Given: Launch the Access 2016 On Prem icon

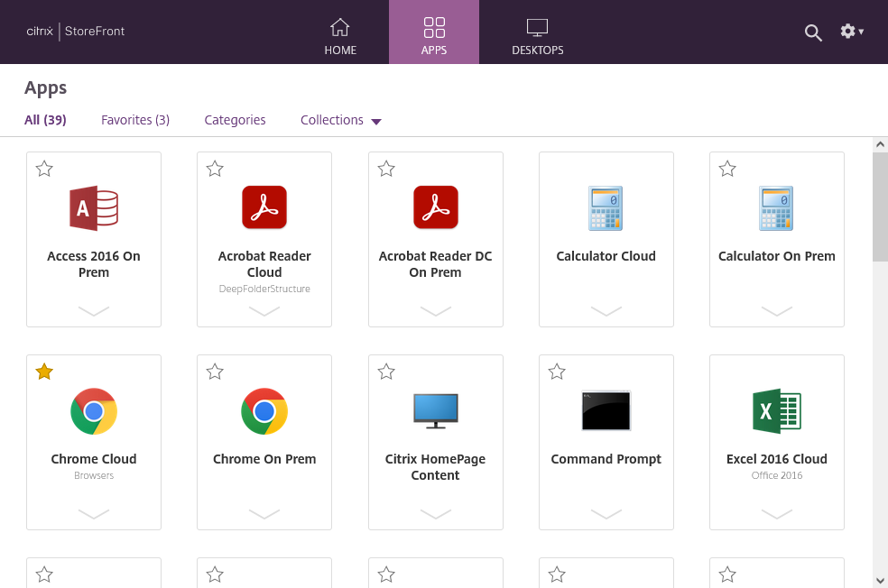Looking at the screenshot, I should point(94,208).
